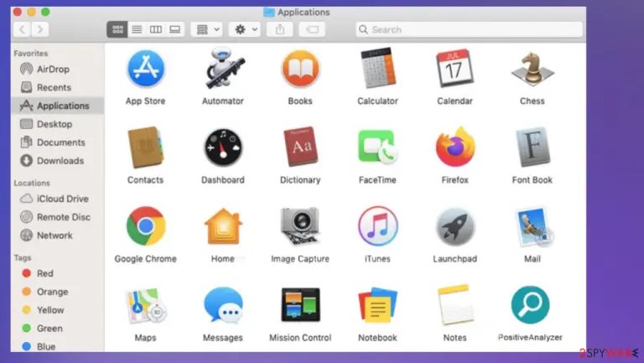Switch to gallery view mode
The image size is (644, 363).
(x=175, y=29)
